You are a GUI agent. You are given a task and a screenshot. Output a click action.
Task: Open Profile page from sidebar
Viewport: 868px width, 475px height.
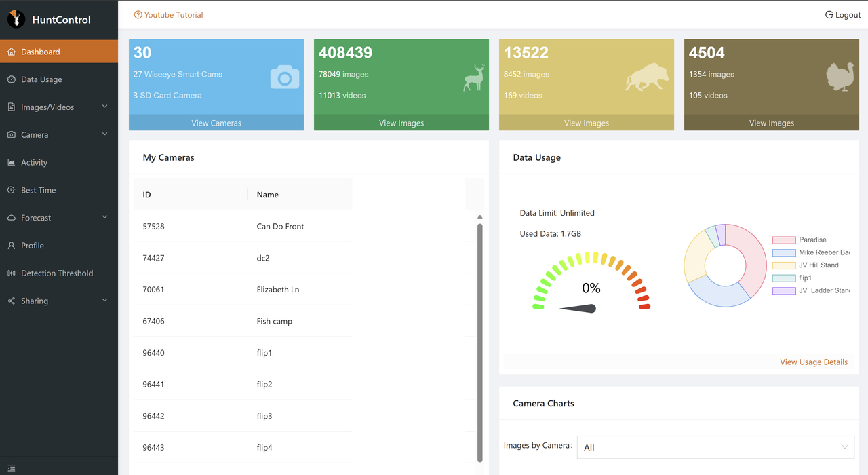[59, 246]
